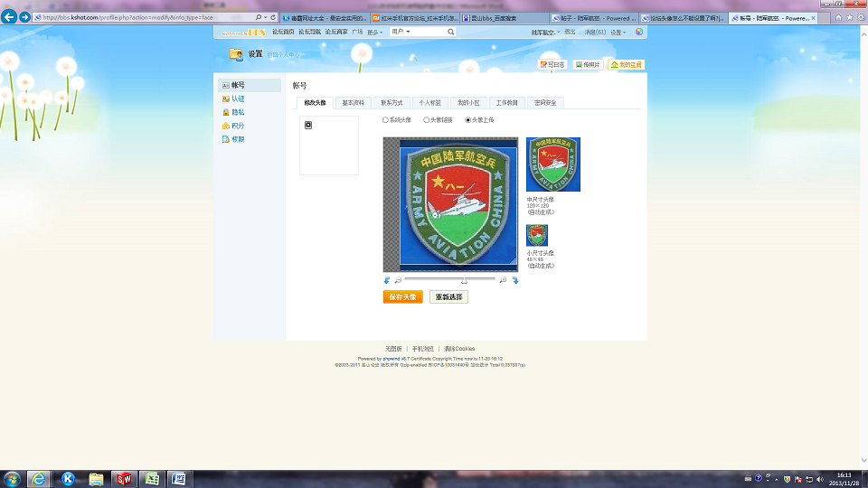Rotate the avatar right with the blue arrow

(515, 280)
